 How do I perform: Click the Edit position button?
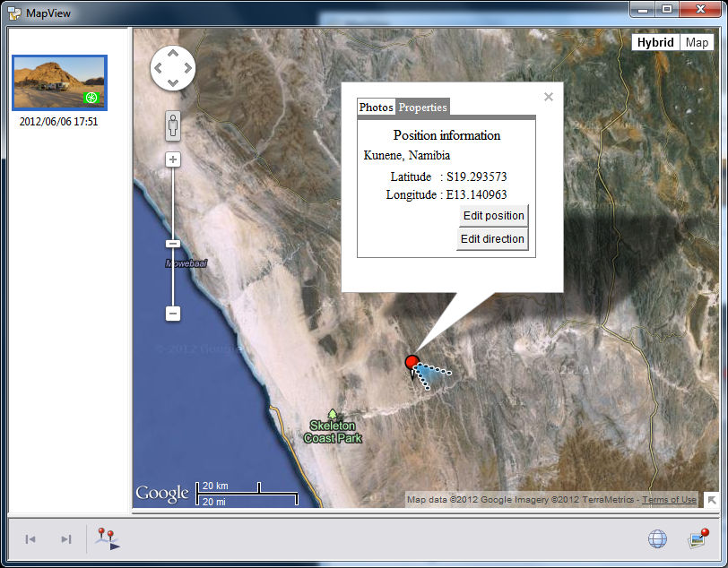[x=493, y=216]
